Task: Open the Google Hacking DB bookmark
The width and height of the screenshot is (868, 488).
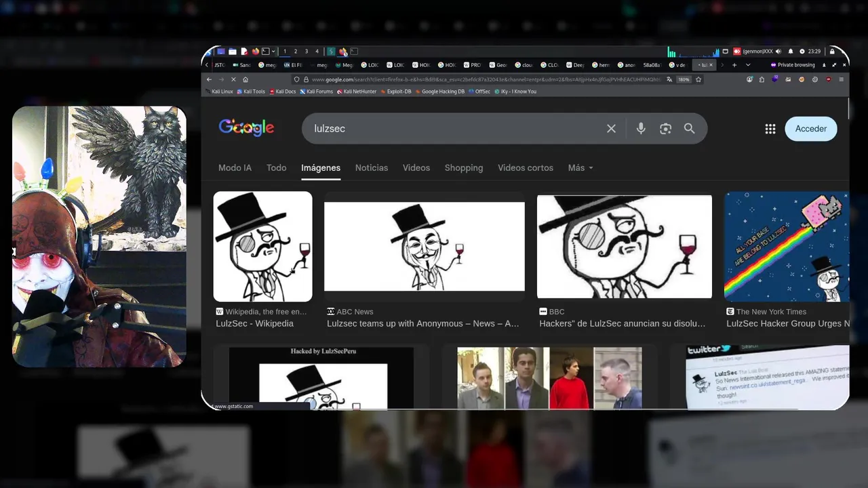Action: click(x=440, y=91)
